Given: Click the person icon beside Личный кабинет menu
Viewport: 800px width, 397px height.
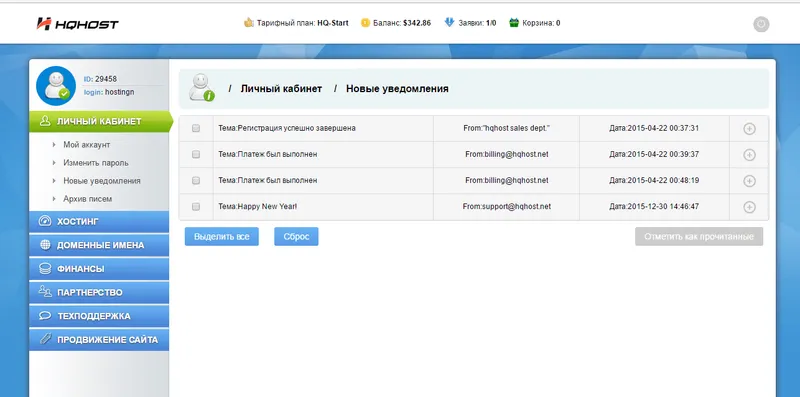Looking at the screenshot, I should tap(45, 121).
